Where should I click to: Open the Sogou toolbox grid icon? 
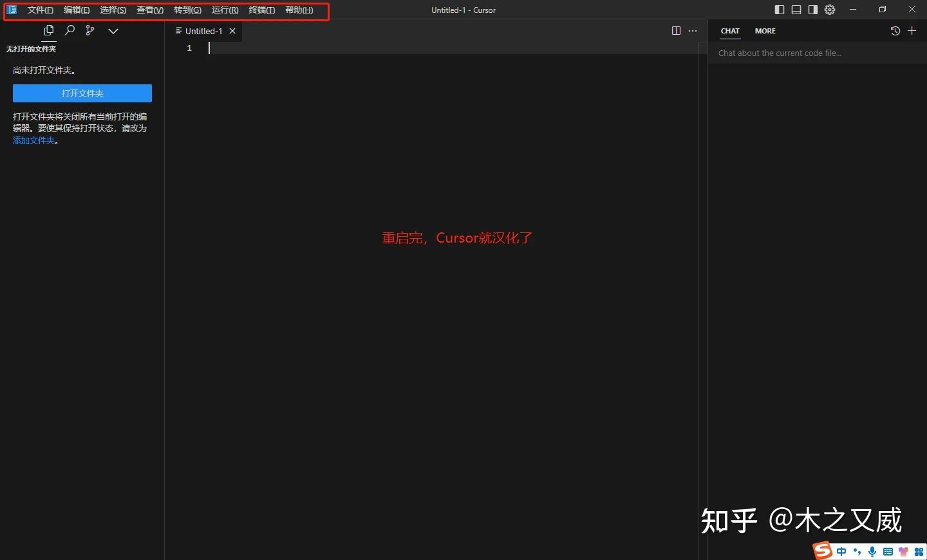point(919,552)
